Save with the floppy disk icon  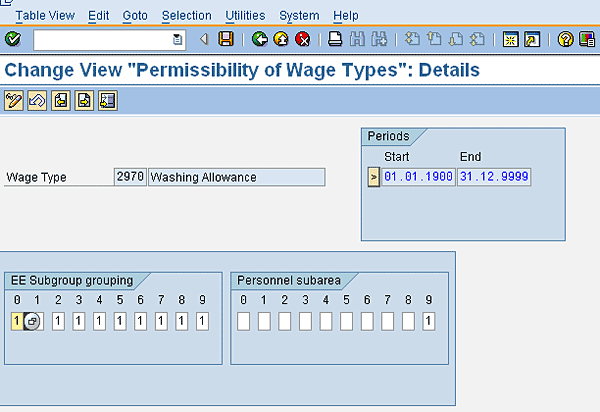click(x=226, y=39)
